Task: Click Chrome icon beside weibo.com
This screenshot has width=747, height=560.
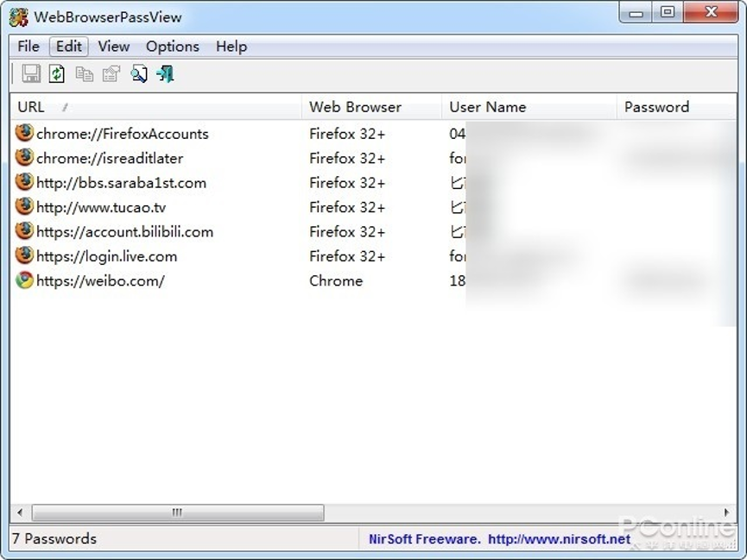Action: 24,280
